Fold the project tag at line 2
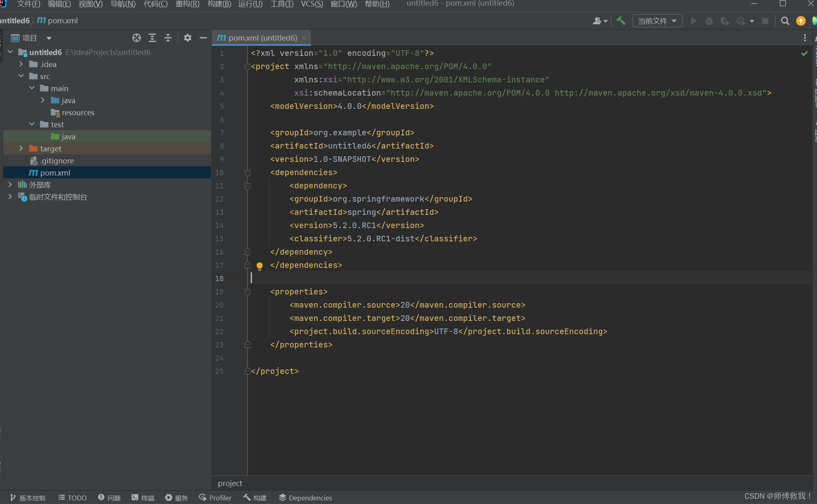 coord(248,67)
